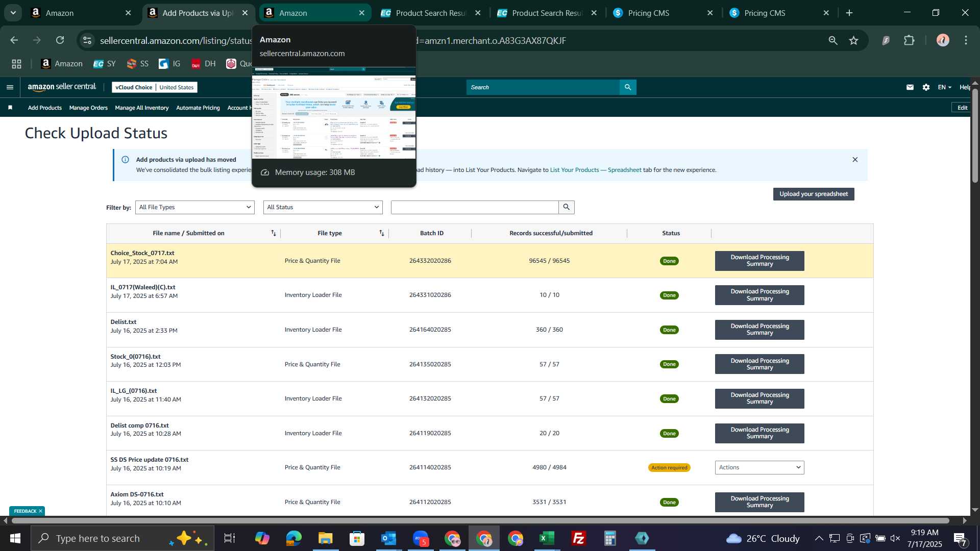
Task: Open List Your Products — Spreadsheet link
Action: coord(596,170)
